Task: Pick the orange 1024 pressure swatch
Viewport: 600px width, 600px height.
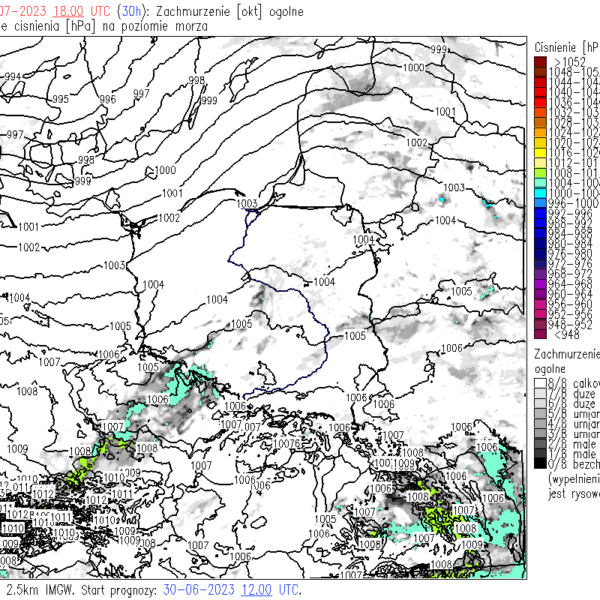Action: click(540, 132)
